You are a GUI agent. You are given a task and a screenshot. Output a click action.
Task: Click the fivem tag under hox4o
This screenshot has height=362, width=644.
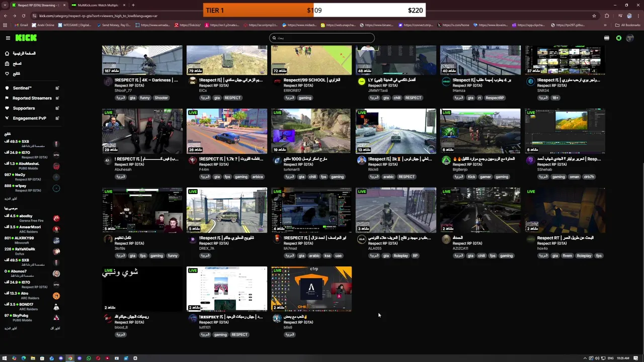click(x=567, y=256)
